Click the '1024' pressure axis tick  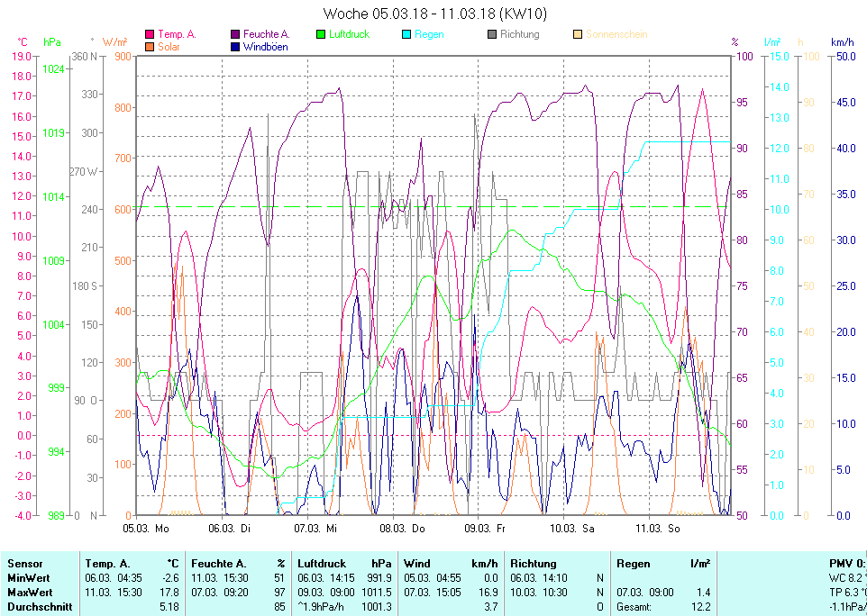[x=54, y=69]
